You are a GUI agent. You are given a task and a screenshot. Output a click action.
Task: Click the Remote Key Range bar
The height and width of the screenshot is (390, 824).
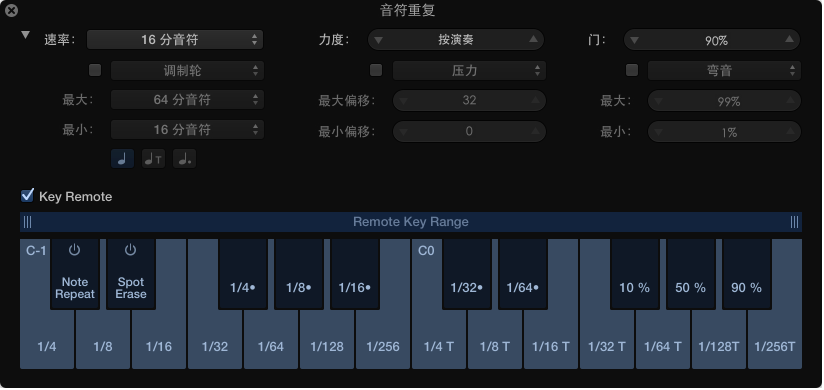(411, 222)
